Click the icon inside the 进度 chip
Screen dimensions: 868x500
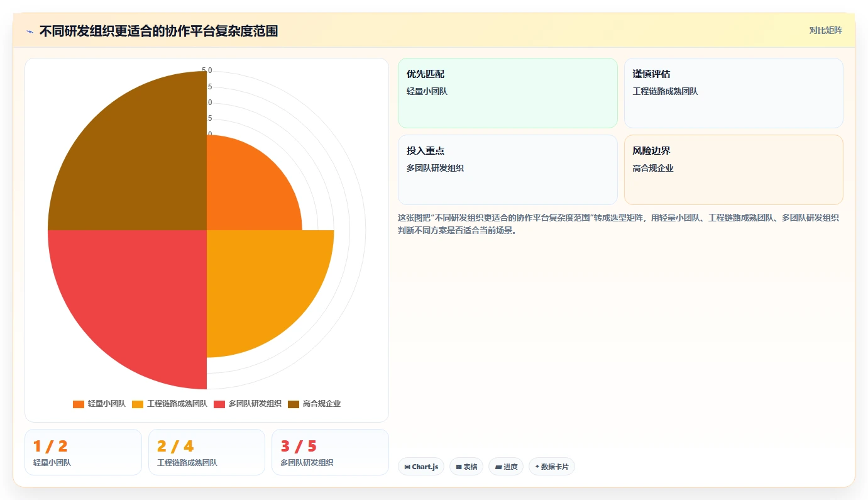(x=498, y=467)
